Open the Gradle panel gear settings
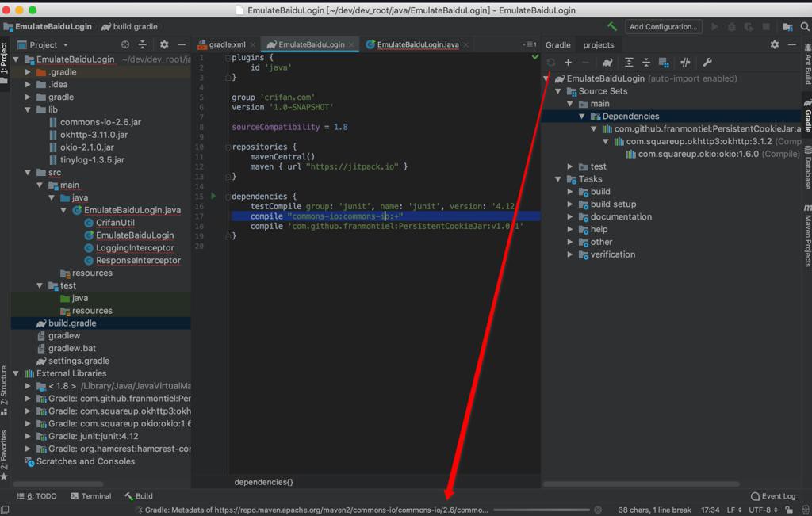 (x=775, y=45)
